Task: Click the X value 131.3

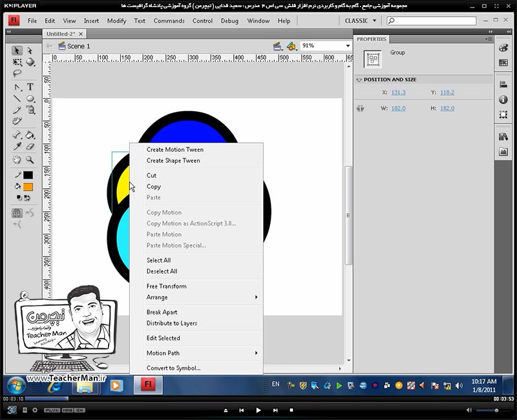Action: [398, 92]
